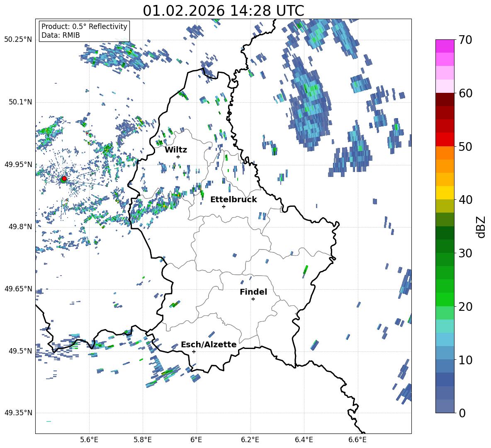Pick the dark red colorbar swatch below 60
This screenshot has width=491, height=448.
[x=445, y=99]
